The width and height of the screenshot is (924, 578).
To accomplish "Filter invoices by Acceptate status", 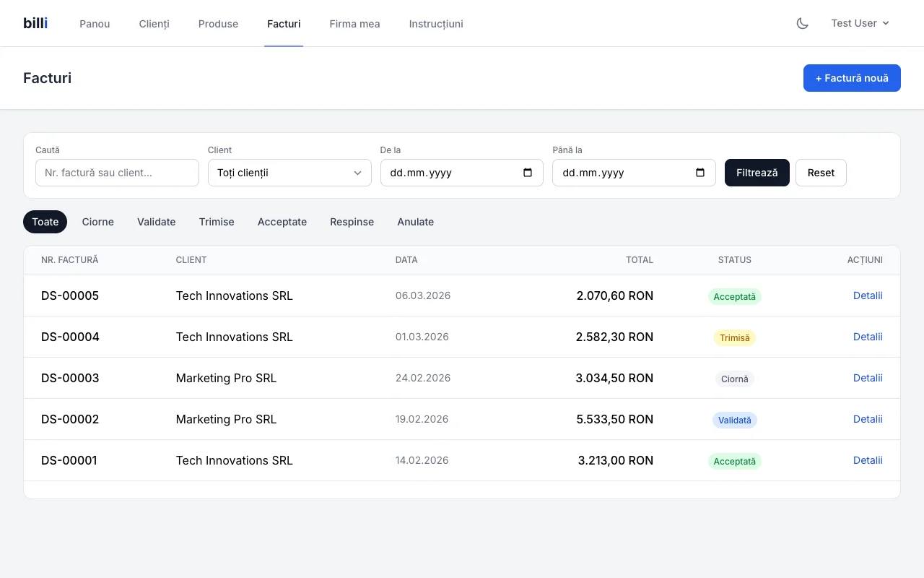I will pos(282,222).
